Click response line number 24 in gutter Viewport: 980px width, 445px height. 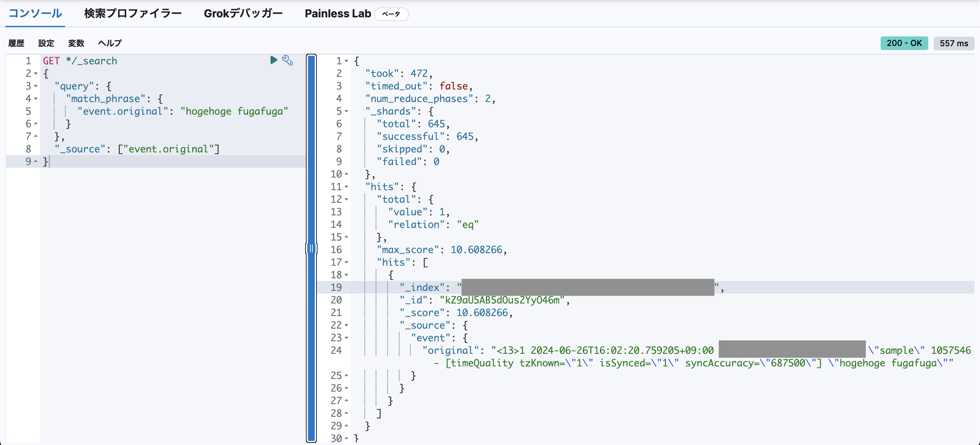[x=336, y=350]
